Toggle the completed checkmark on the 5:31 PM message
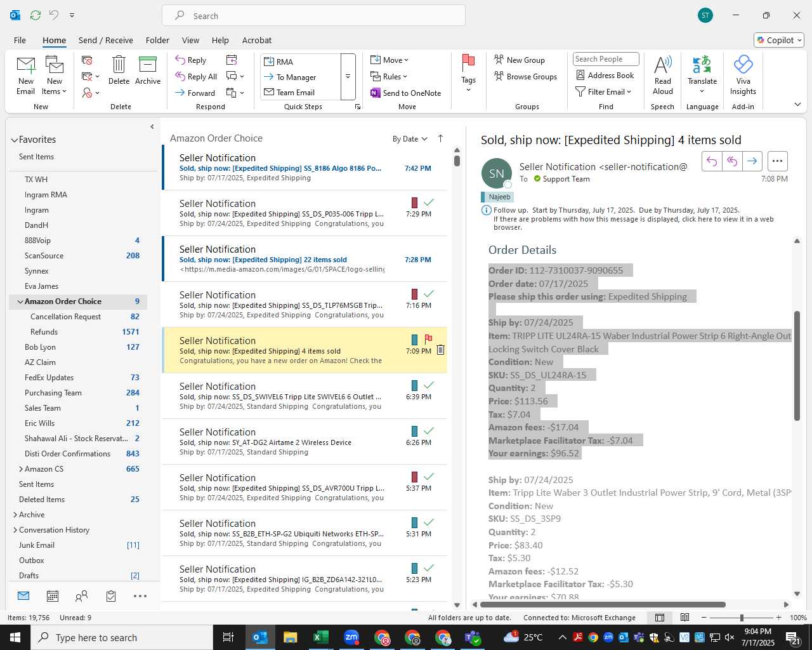The width and height of the screenshot is (812, 650). tap(429, 522)
